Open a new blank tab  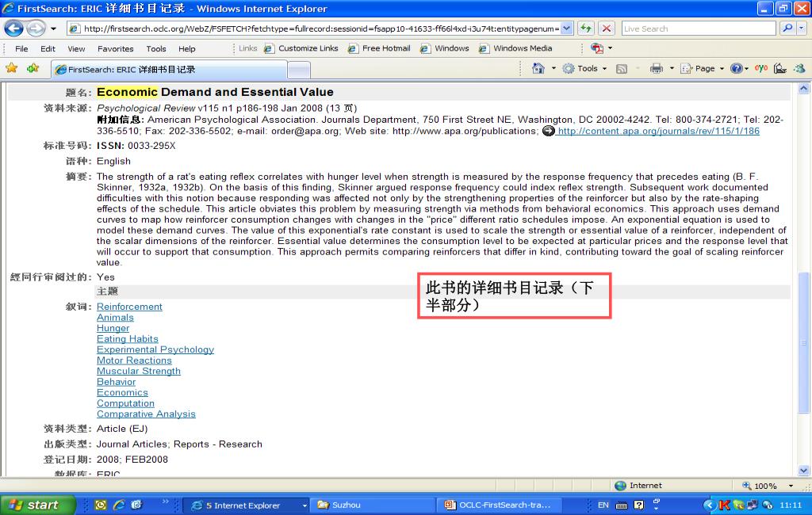[299, 70]
